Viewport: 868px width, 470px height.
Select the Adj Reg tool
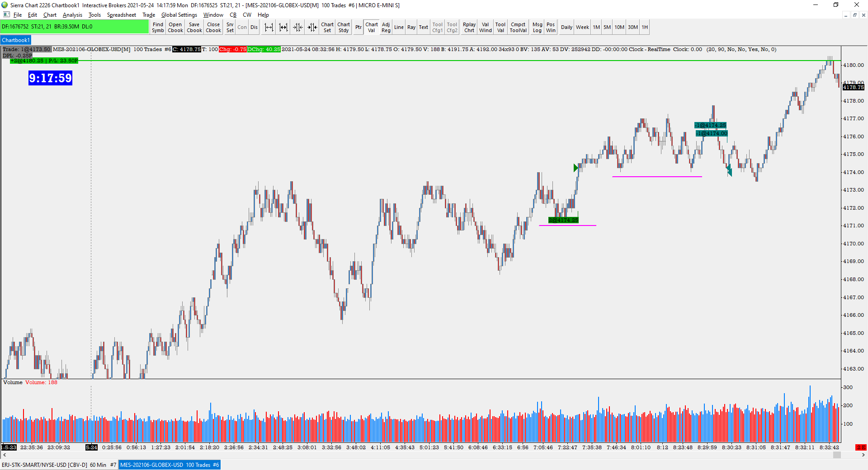click(x=386, y=28)
